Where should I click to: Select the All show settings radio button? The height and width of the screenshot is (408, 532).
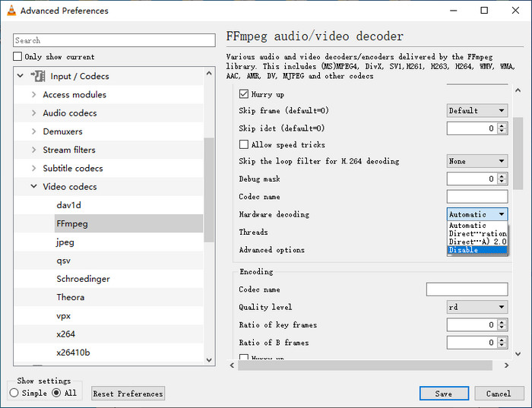click(56, 393)
